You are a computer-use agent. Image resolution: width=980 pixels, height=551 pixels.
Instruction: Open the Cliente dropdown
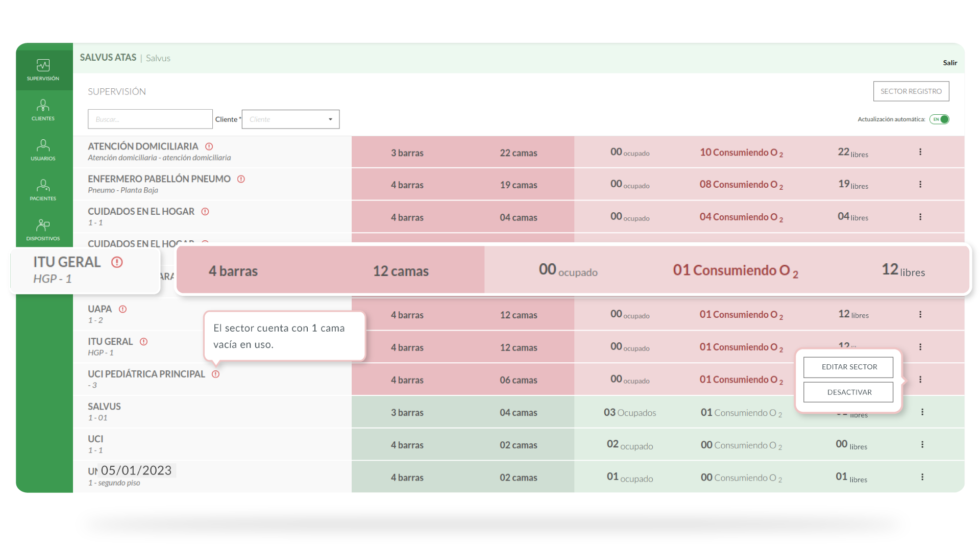290,119
